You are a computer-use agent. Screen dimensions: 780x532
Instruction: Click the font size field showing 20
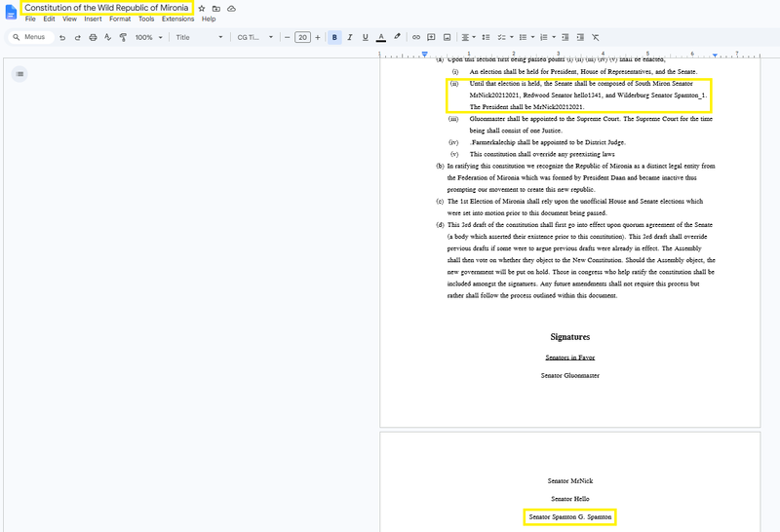point(302,37)
